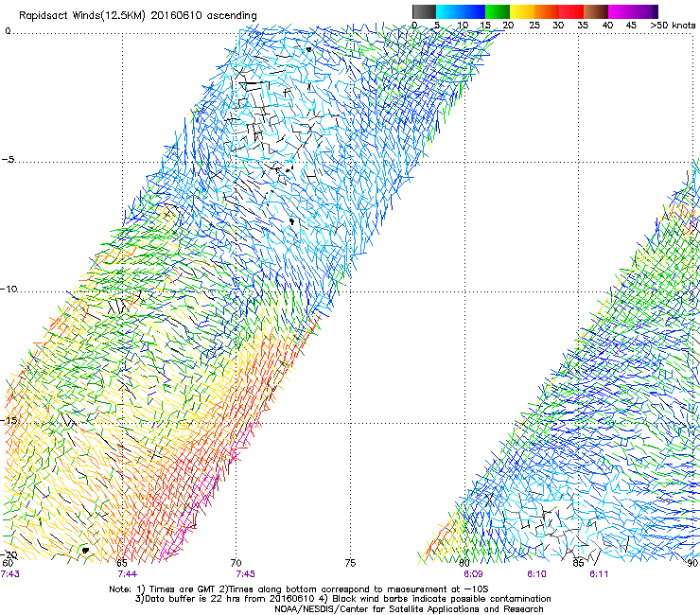The height and width of the screenshot is (615, 700).
Task: Click the '80' longitude axis label
Action: (x=464, y=563)
